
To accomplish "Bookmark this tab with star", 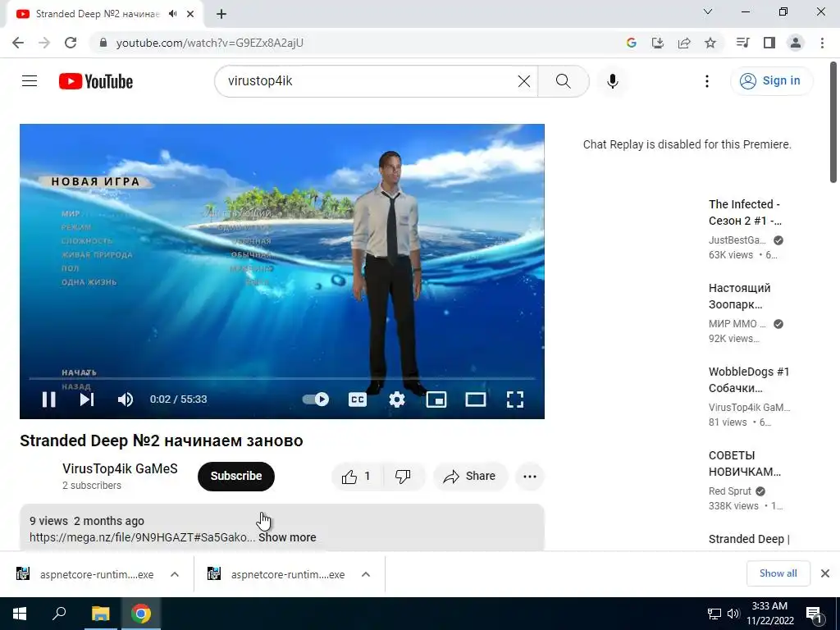I will point(710,43).
